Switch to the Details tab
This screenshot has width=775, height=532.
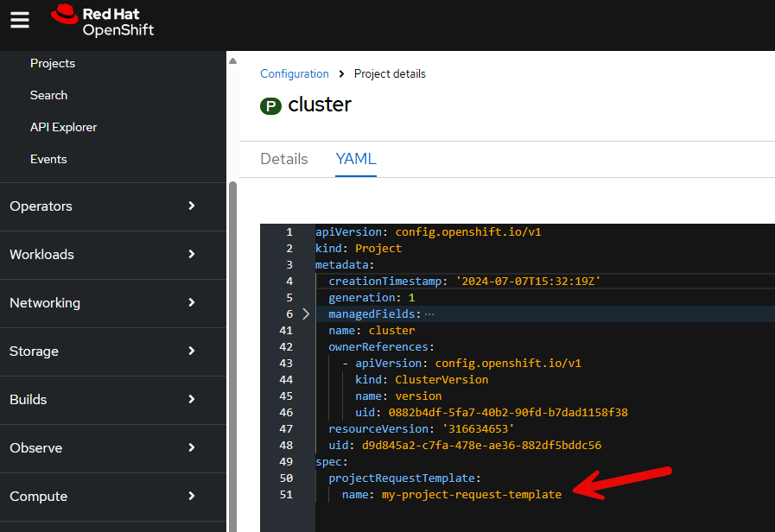click(x=284, y=159)
